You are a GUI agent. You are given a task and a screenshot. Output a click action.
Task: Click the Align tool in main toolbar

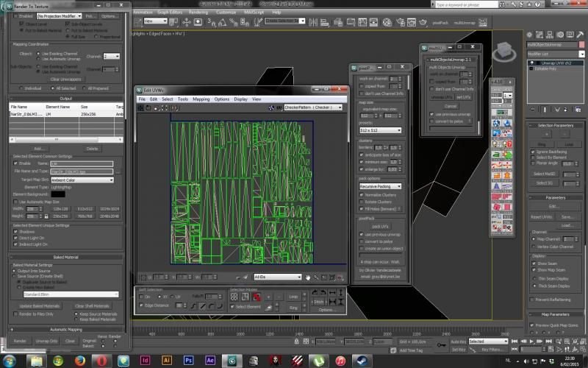(325, 22)
